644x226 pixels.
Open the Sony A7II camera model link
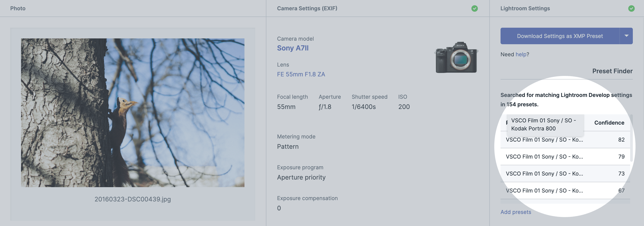click(x=293, y=48)
